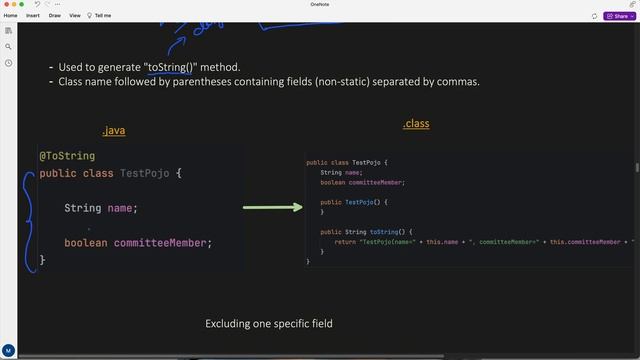Show the notebook navigation pane icon

tap(9, 31)
